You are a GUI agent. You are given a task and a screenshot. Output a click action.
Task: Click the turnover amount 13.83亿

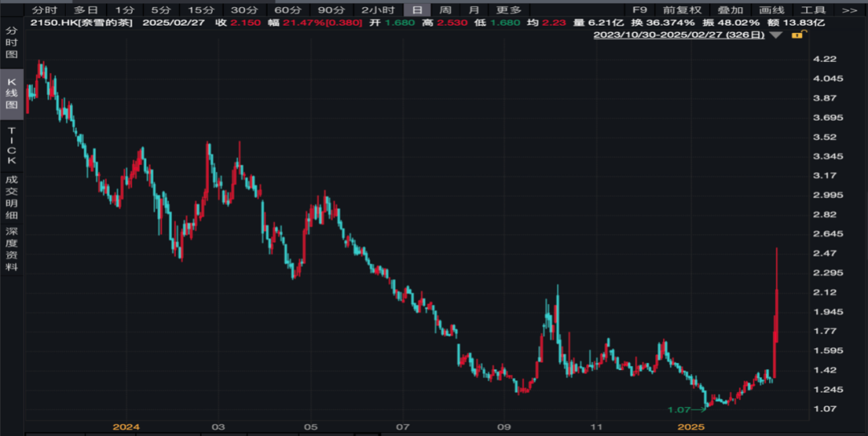[x=805, y=23]
